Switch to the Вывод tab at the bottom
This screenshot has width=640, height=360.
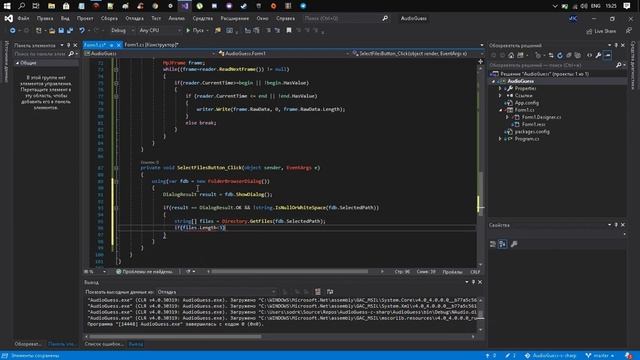click(x=136, y=344)
